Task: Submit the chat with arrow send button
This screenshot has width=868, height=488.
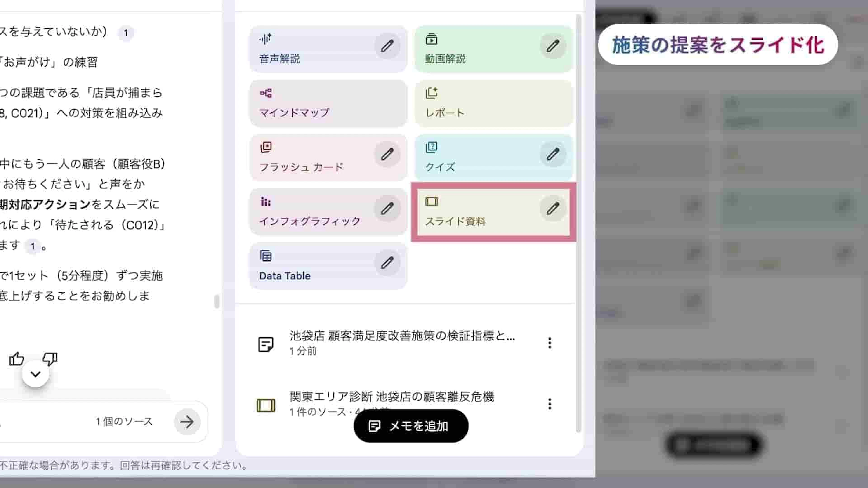Action: pyautogui.click(x=187, y=422)
